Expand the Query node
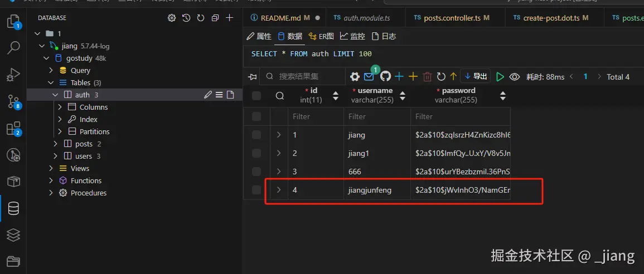Image resolution: width=644 pixels, height=274 pixels. click(x=51, y=70)
